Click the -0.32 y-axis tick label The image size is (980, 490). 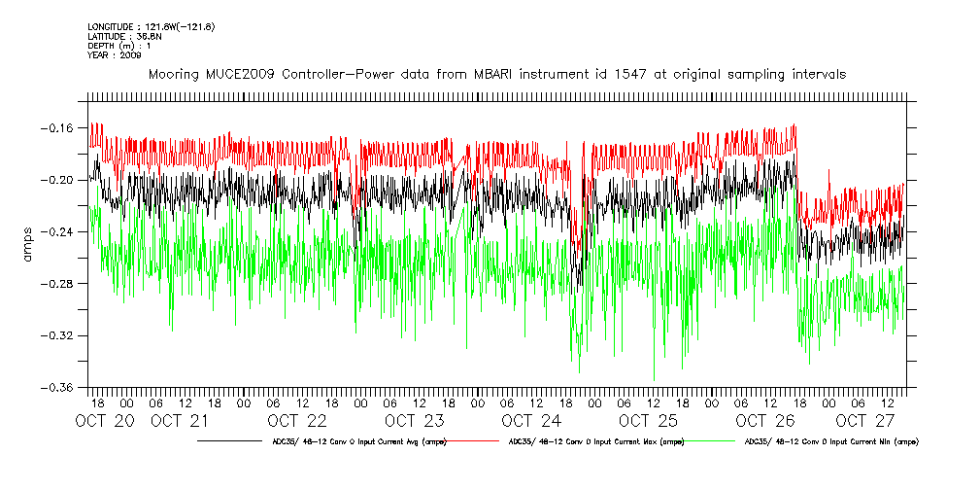pos(64,335)
